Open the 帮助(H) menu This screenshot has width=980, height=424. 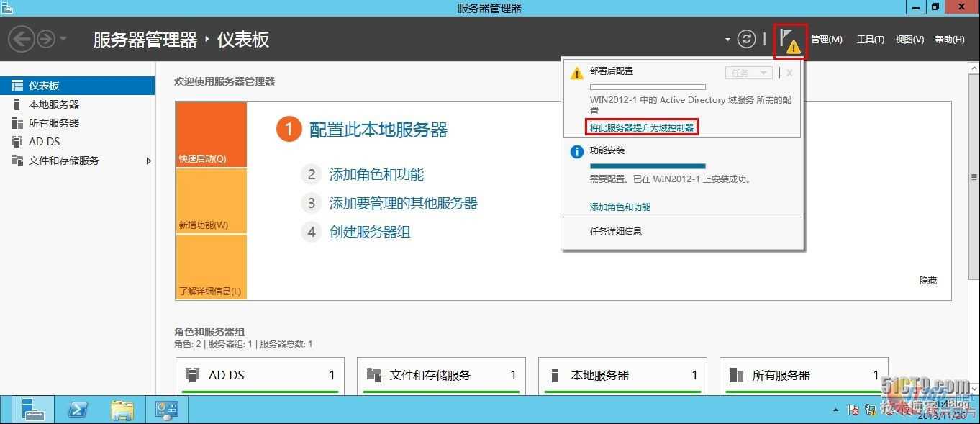tap(950, 40)
